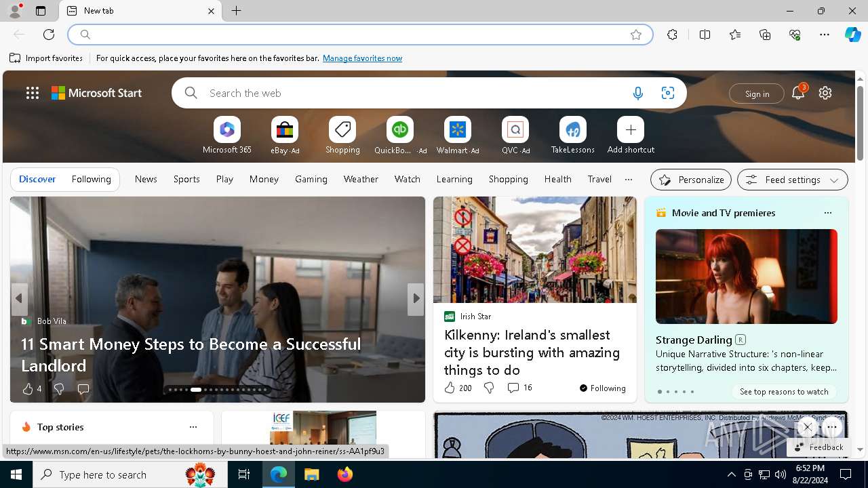Image resolution: width=868 pixels, height=488 pixels.
Task: Open the Money category
Action: coord(264,179)
